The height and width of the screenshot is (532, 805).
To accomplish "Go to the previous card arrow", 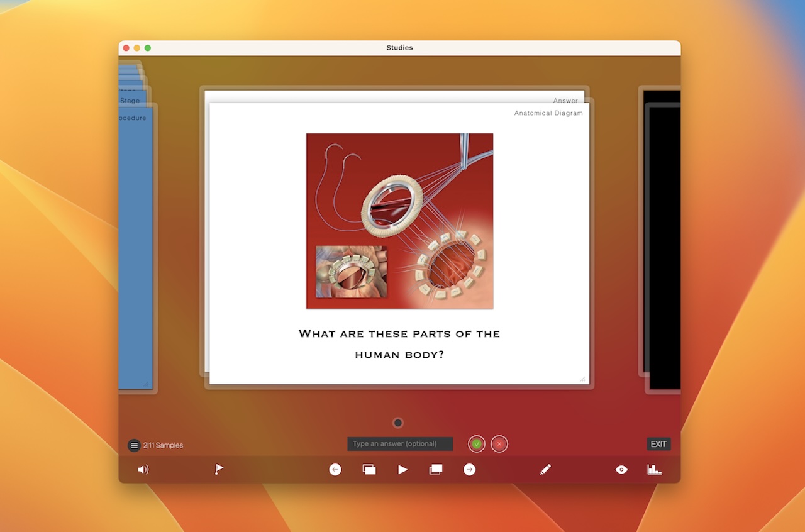I will pos(335,469).
